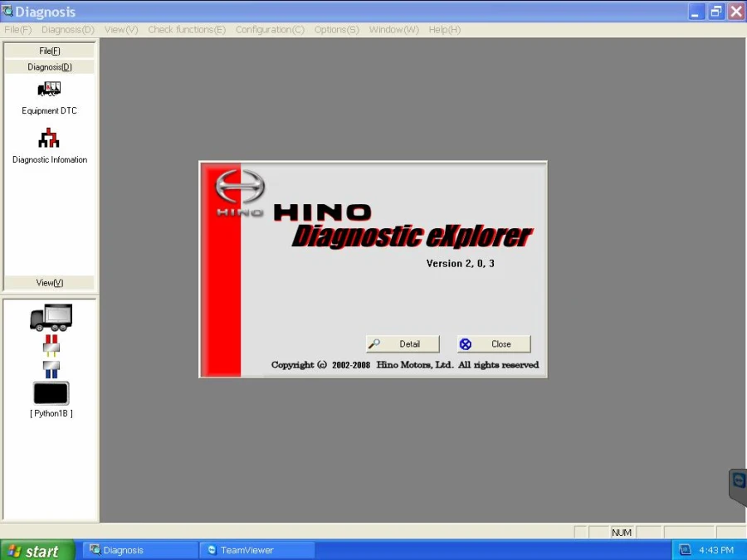Viewport: 747px width, 560px height.
Task: Click the Close button in splash dialog
Action: click(494, 343)
